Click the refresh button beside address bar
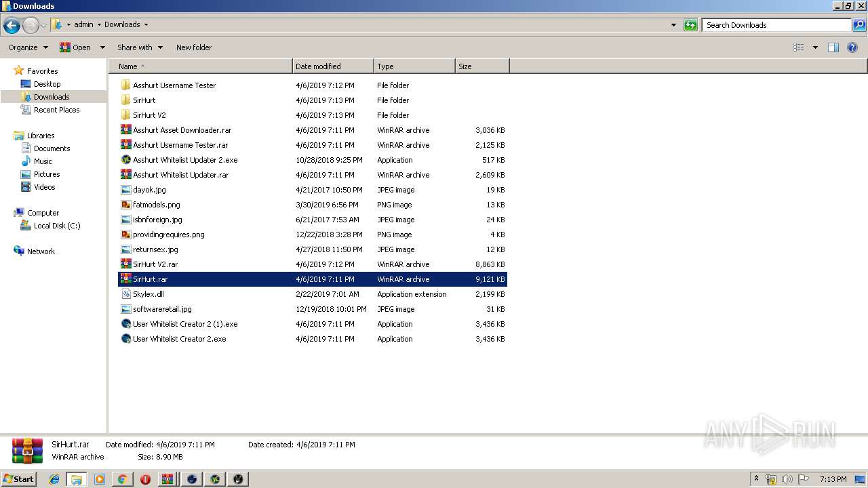Screen dimensions: 868x488 coord(690,25)
